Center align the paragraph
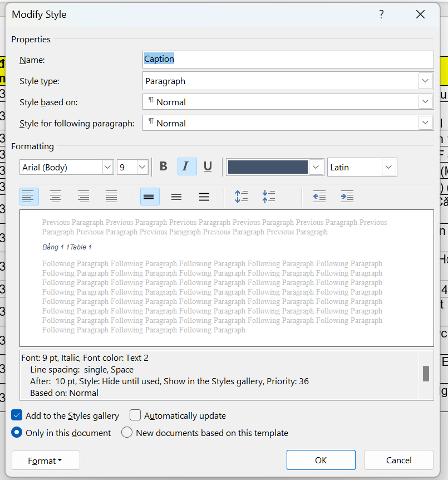Screen dimensions: 448x480 pyautogui.click(x=56, y=197)
